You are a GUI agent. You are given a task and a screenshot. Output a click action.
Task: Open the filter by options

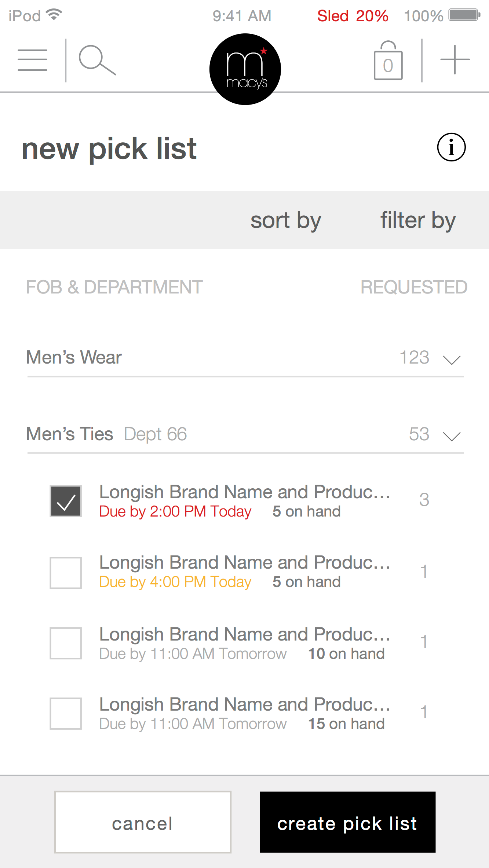click(x=418, y=220)
